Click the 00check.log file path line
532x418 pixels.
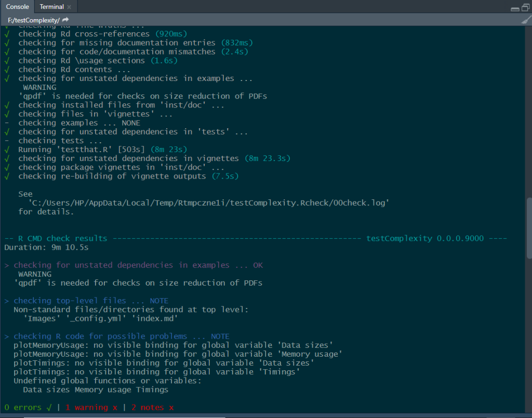(x=209, y=203)
